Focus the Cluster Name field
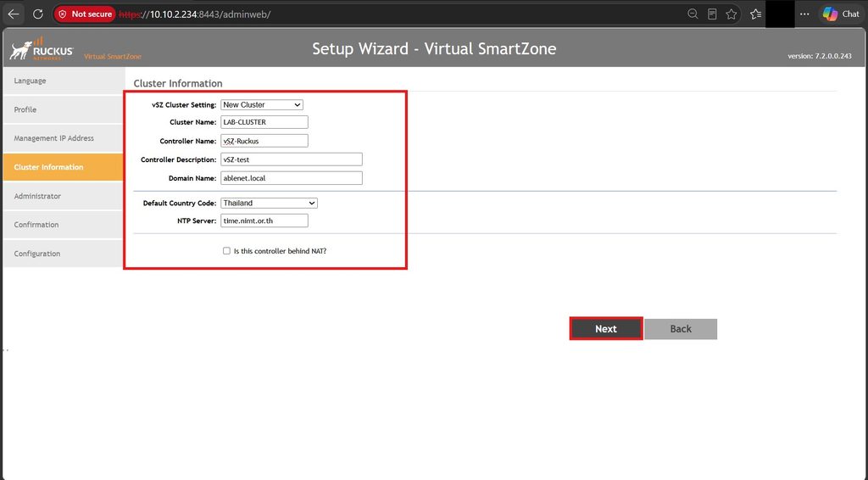Screen dimensions: 868x480 [x=264, y=122]
